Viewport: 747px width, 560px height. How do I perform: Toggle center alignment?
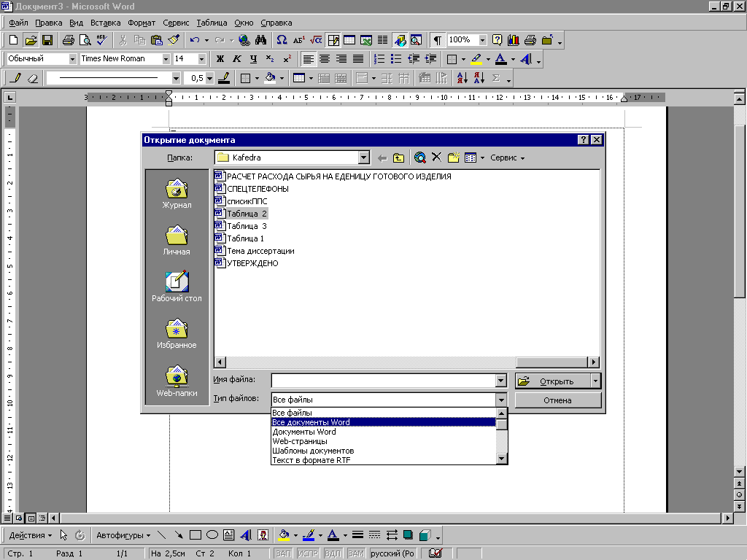click(x=325, y=58)
